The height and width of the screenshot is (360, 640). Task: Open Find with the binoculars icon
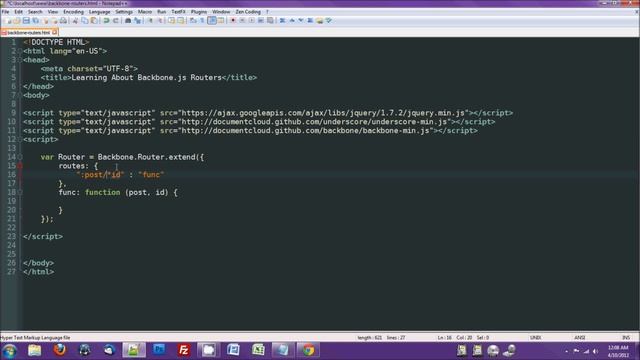point(128,20)
